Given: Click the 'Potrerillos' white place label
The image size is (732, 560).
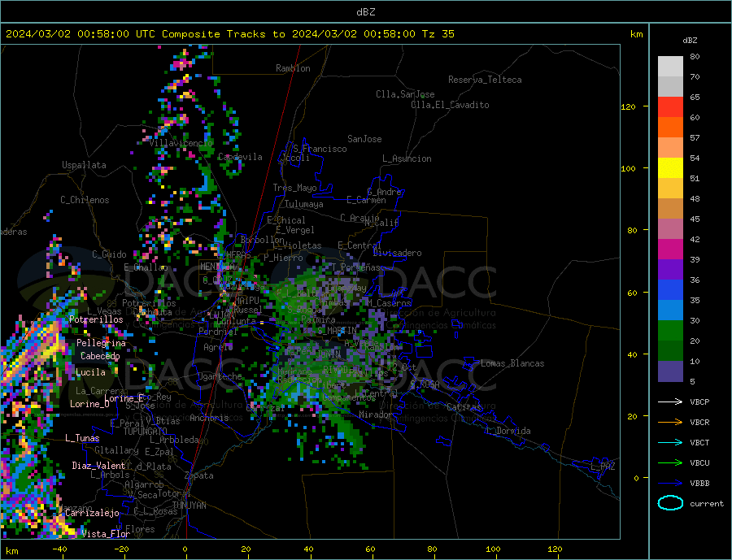Looking at the screenshot, I should point(96,319).
